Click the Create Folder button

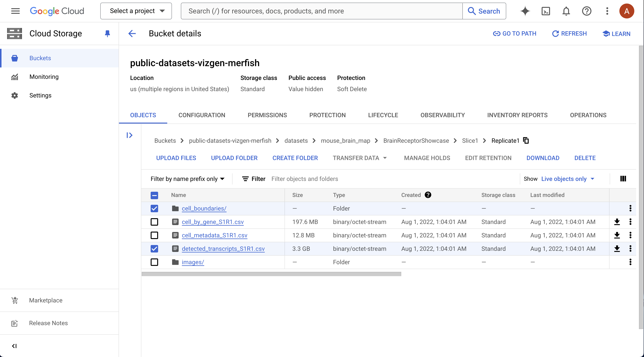pyautogui.click(x=295, y=158)
